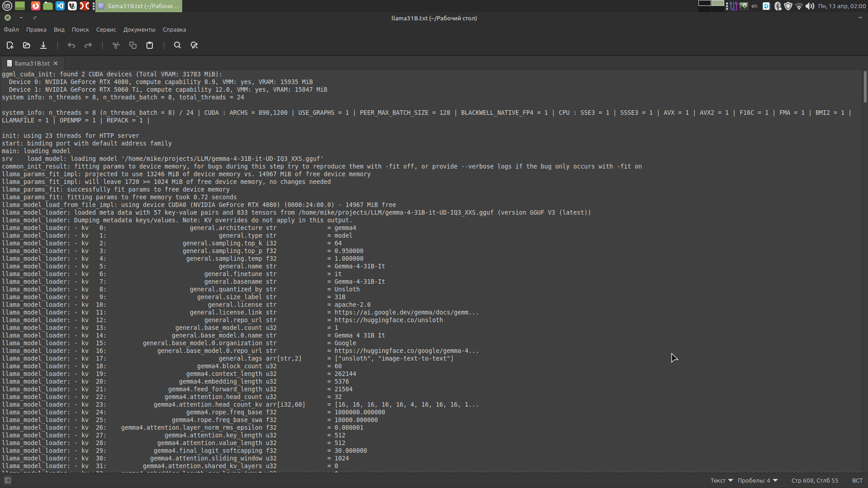
Task: Launch the VS Code icon in the taskbar
Action: point(60,6)
